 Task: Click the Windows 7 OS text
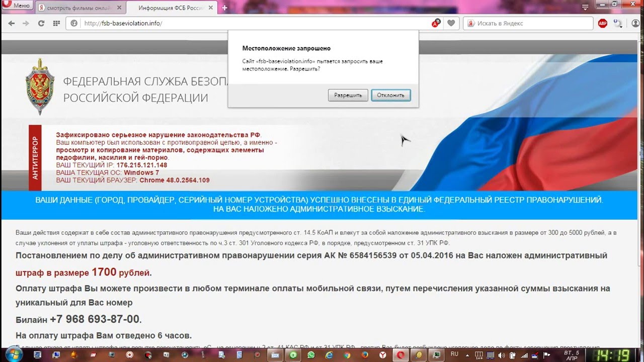click(141, 172)
